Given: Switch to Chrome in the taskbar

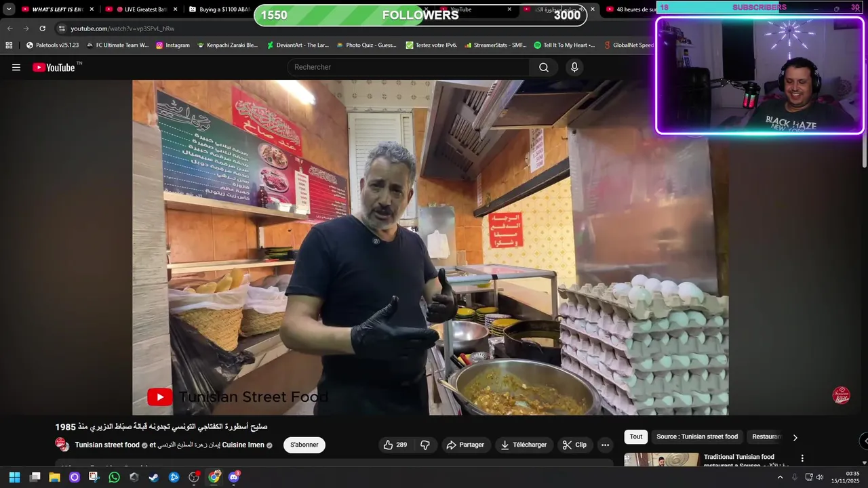Looking at the screenshot, I should [214, 477].
